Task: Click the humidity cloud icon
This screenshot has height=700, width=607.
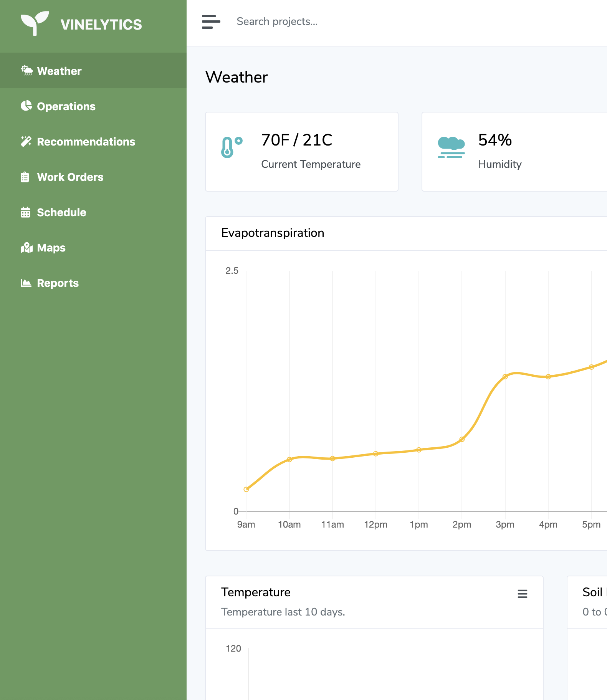Action: tap(451, 147)
